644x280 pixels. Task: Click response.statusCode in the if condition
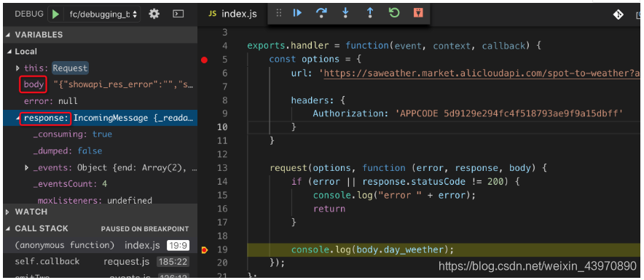[x=414, y=182]
